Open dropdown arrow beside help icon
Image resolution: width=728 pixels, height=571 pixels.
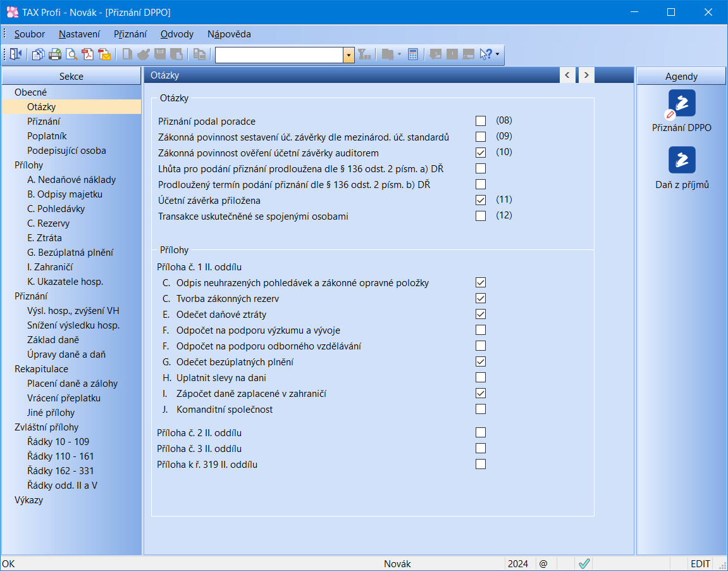pos(498,54)
